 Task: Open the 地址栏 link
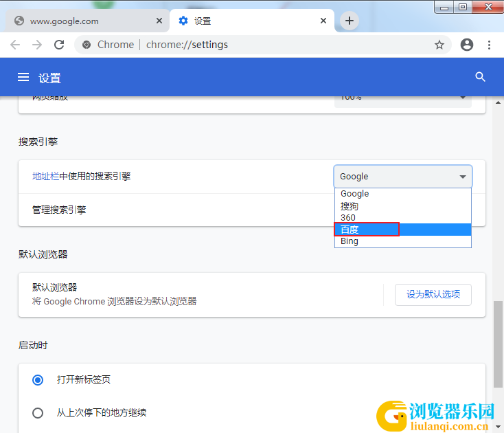(x=45, y=176)
